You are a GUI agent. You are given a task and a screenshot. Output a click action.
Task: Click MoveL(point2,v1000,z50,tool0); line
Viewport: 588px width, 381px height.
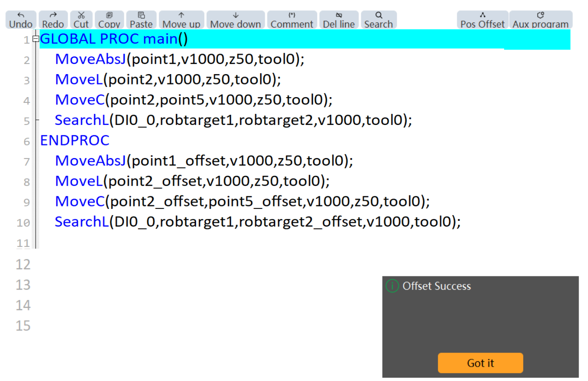pos(168,79)
